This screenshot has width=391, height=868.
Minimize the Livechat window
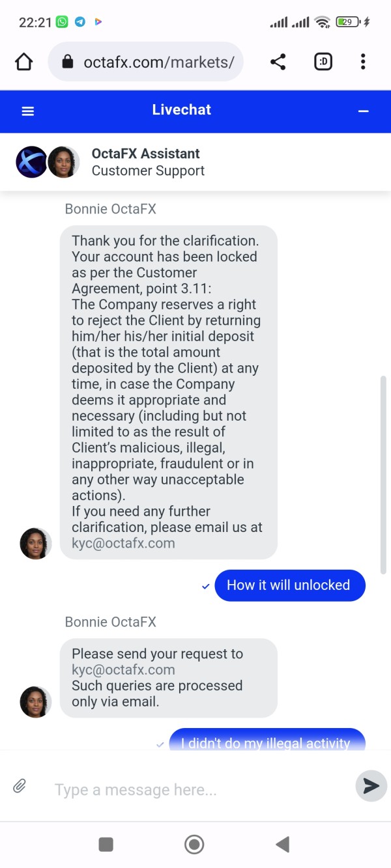364,111
